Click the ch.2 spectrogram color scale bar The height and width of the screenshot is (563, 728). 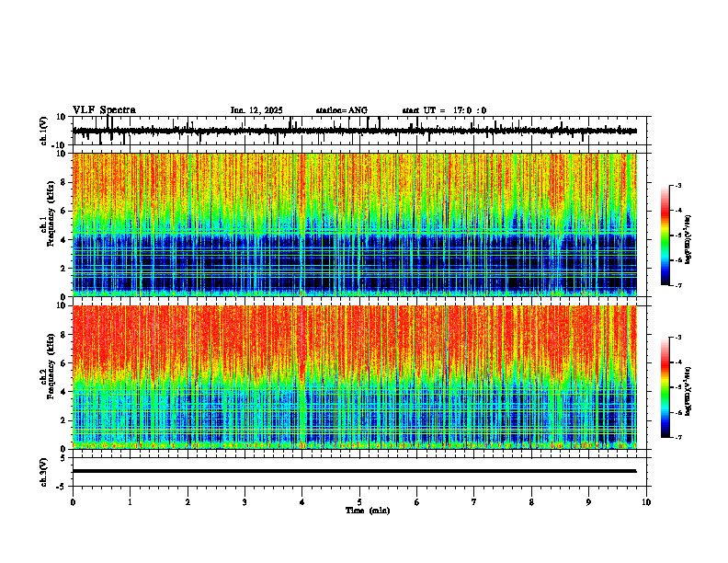click(x=665, y=387)
